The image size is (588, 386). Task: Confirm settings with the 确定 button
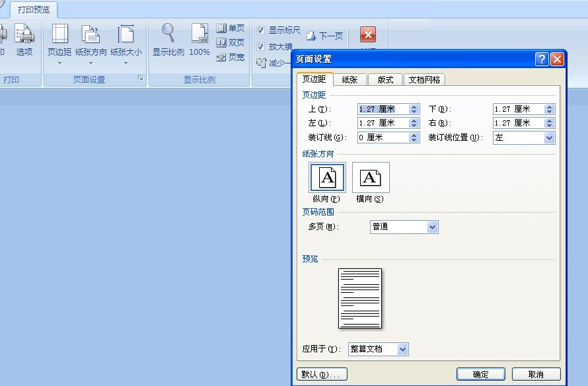point(480,373)
